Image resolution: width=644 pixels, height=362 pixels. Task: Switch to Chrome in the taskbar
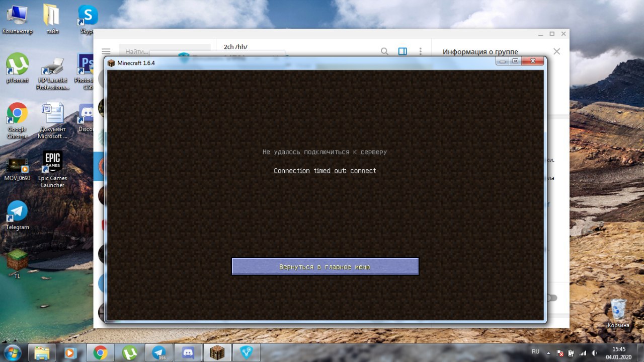[x=100, y=352]
